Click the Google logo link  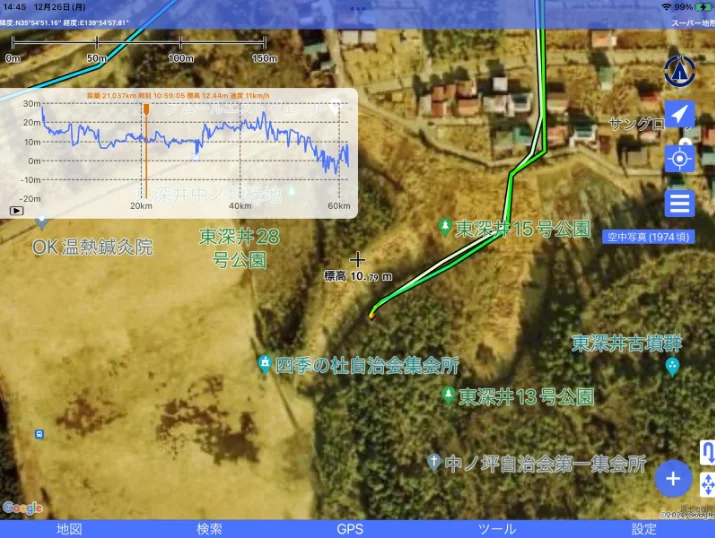coord(22,508)
